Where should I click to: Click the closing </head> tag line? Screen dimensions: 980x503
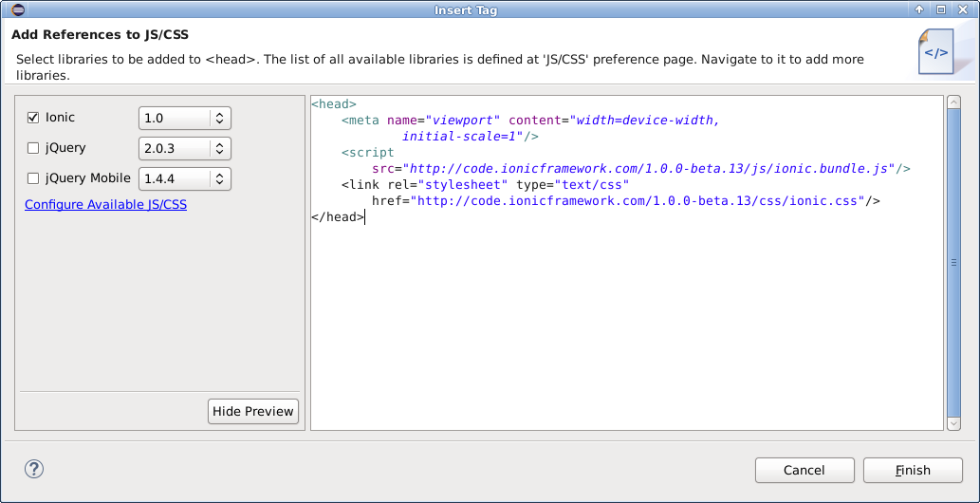coord(338,217)
